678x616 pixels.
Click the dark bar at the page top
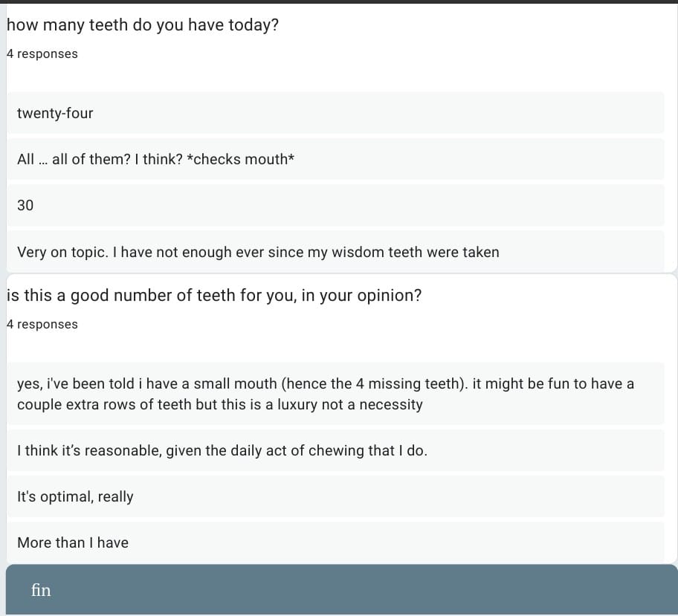pyautogui.click(x=339, y=1)
